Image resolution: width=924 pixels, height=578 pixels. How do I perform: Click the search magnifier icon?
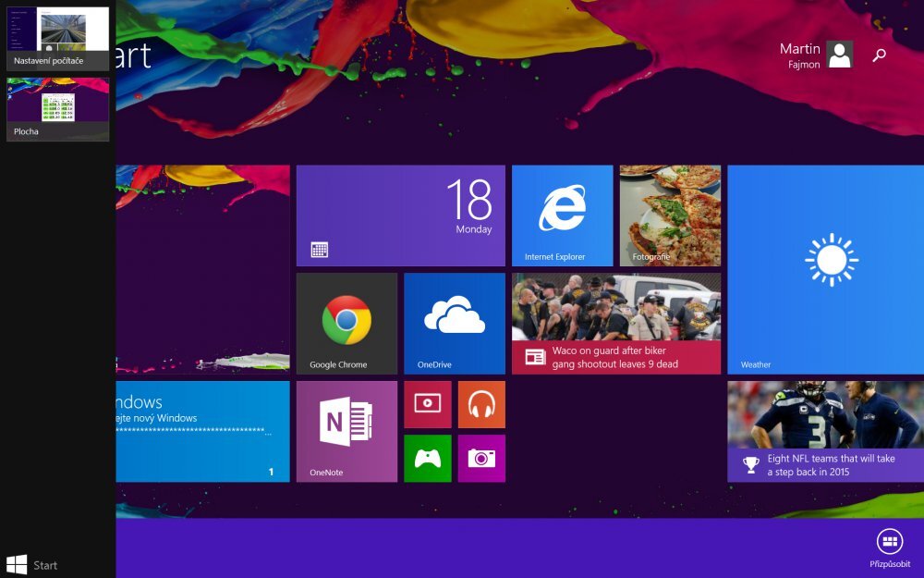(x=880, y=55)
